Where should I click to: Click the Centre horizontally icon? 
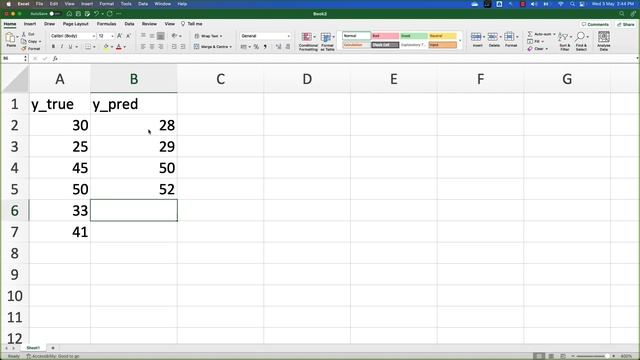tap(152, 47)
